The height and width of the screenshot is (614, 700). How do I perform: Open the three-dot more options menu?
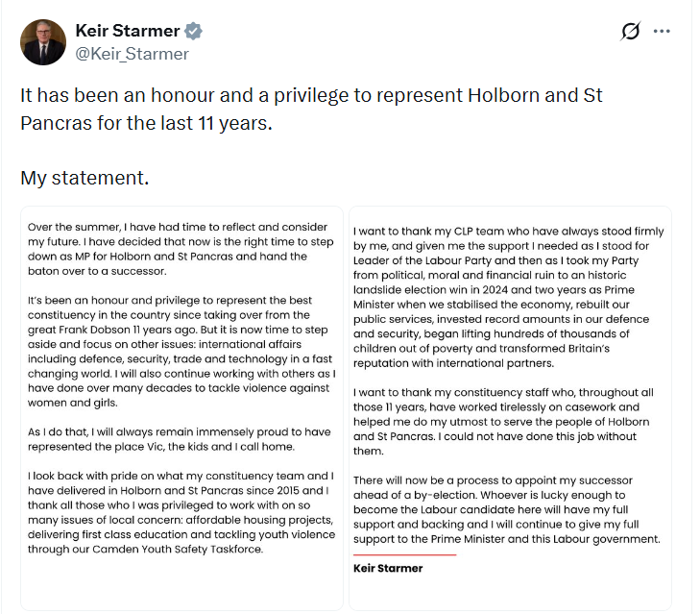click(x=662, y=31)
